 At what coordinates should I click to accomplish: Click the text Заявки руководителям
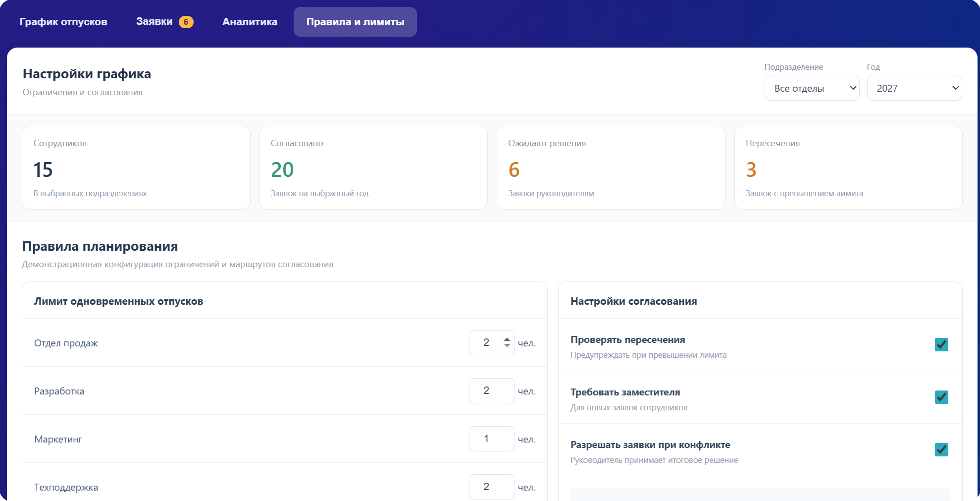tap(551, 194)
